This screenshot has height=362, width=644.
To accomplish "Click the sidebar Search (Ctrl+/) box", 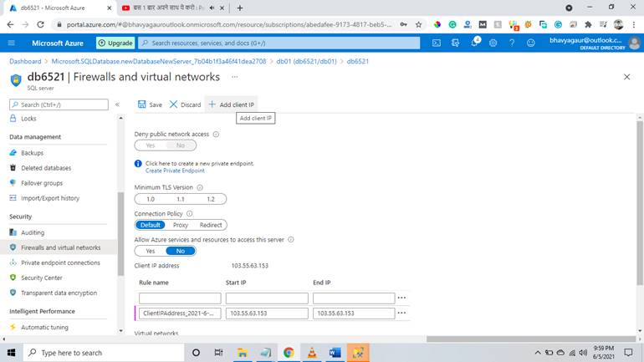I will [59, 105].
